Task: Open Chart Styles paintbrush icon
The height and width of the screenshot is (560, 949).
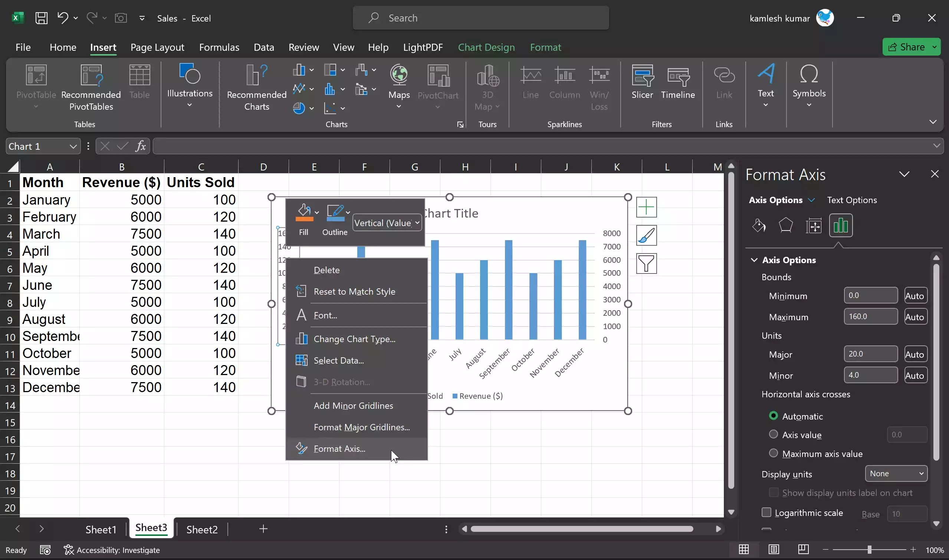Action: [646, 235]
